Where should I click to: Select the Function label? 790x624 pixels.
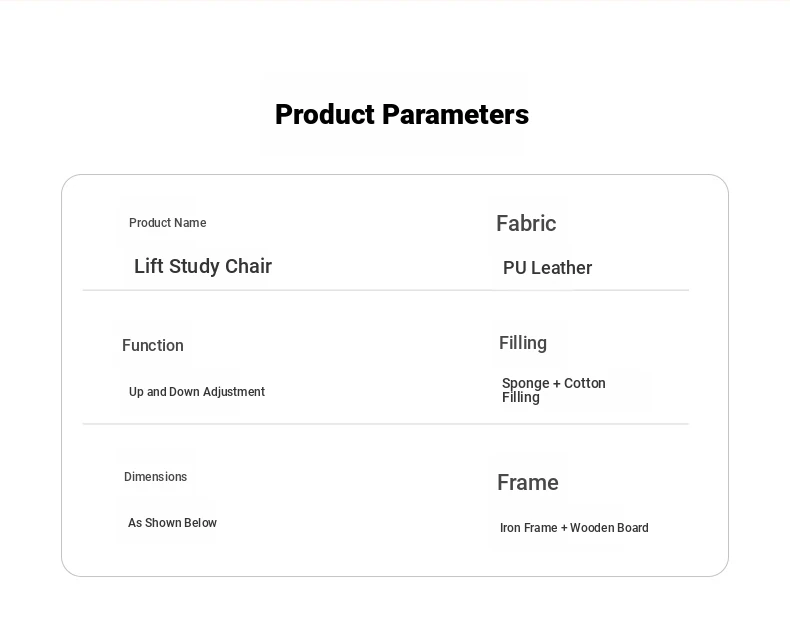click(153, 345)
